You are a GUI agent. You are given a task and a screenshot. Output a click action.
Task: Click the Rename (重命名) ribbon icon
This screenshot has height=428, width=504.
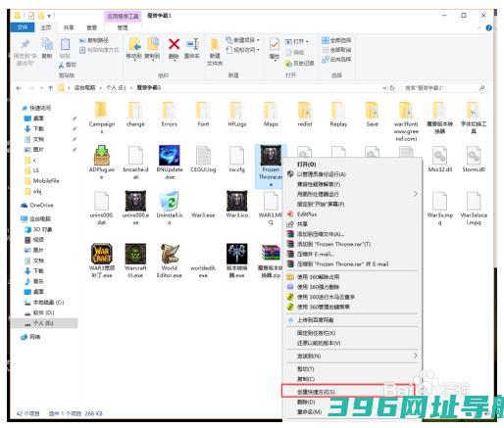pyautogui.click(x=192, y=44)
